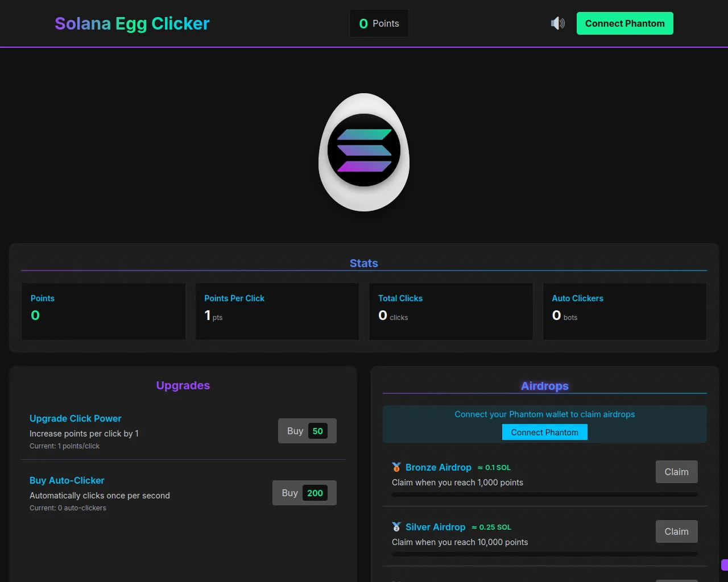Toggle the sound speaker icon
728x582 pixels.
click(x=557, y=23)
